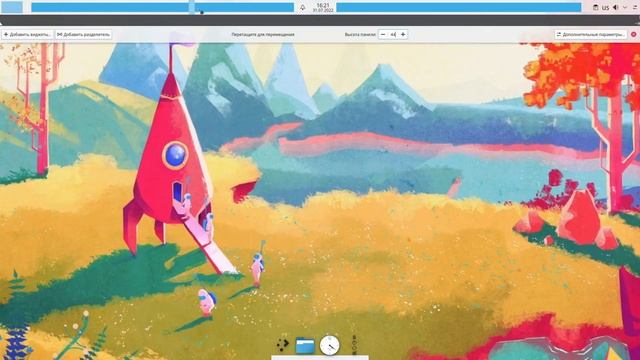Viewport: 640px width, 360px height.
Task: Open the clipboard icon in system tray
Action: pos(596,7)
